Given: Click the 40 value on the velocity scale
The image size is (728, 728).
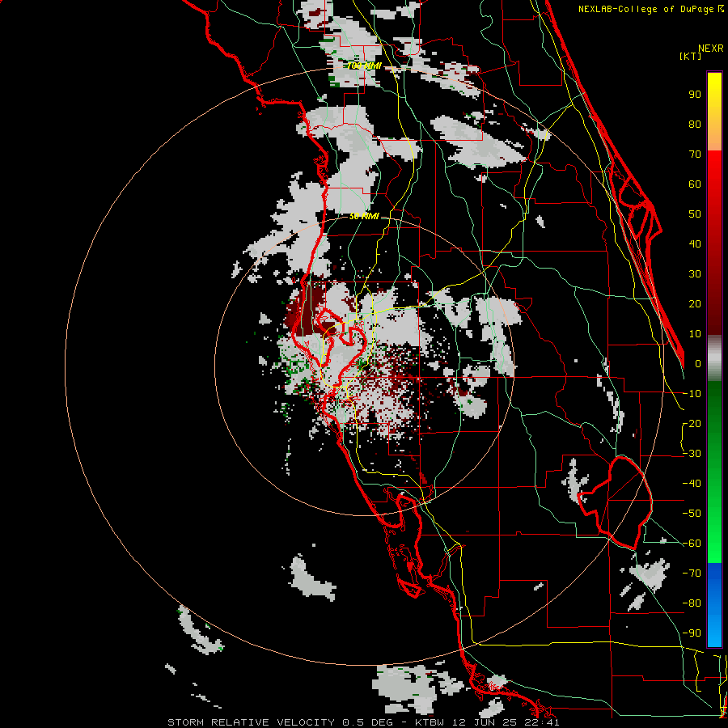Looking at the screenshot, I should pyautogui.click(x=695, y=244).
